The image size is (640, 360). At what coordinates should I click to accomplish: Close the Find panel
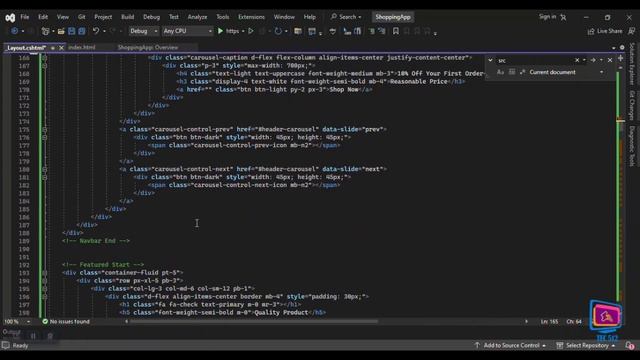coord(610,60)
